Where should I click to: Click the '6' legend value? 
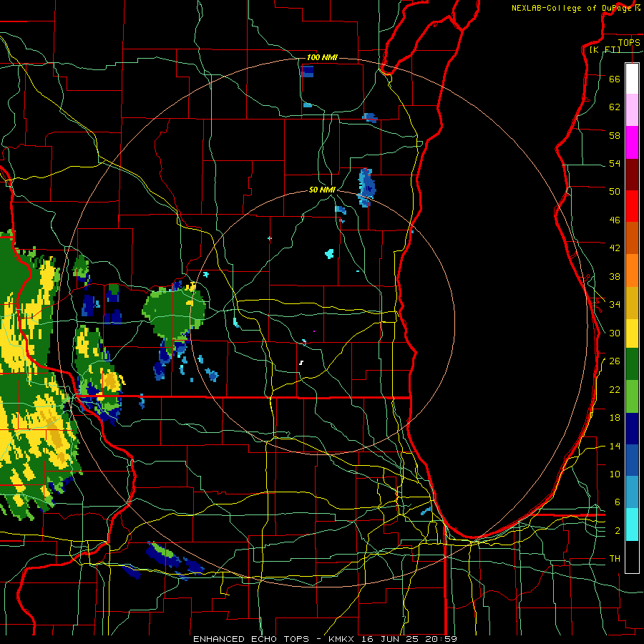coord(617,502)
